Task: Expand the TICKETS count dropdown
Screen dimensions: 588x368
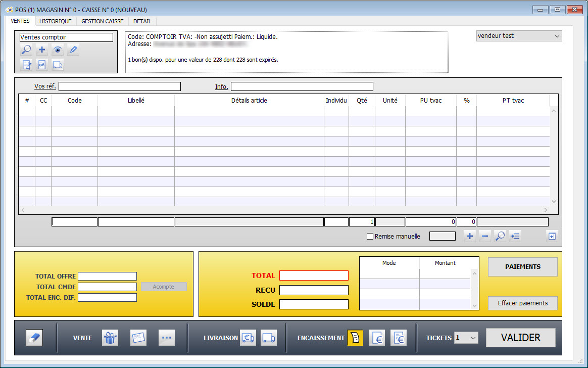Action: click(x=466, y=338)
